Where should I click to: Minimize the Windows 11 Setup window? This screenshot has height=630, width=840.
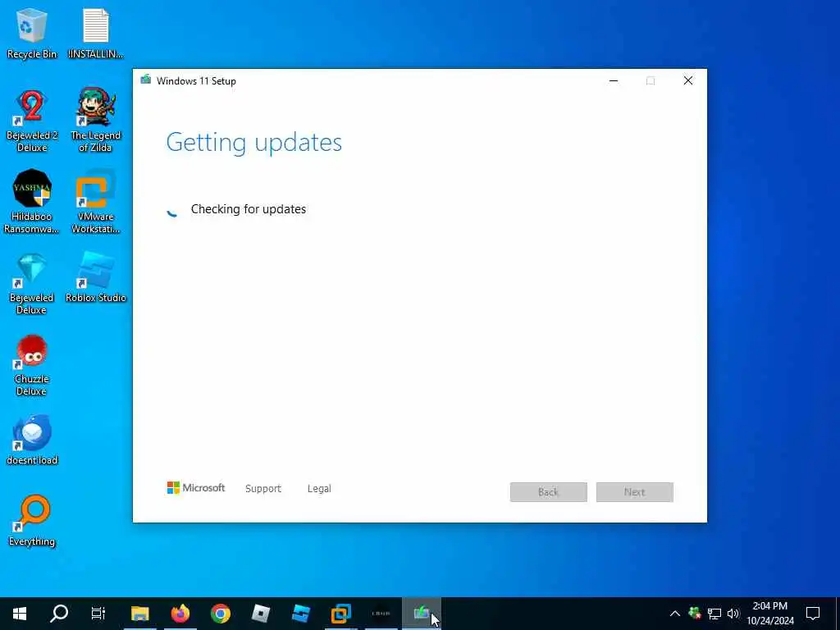[x=614, y=81]
